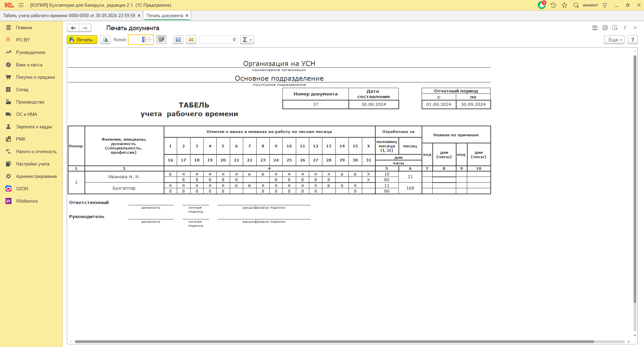Image resolution: width=644 pixels, height=347 pixels.
Task: Open the Еще dropdown menu
Action: tap(614, 40)
